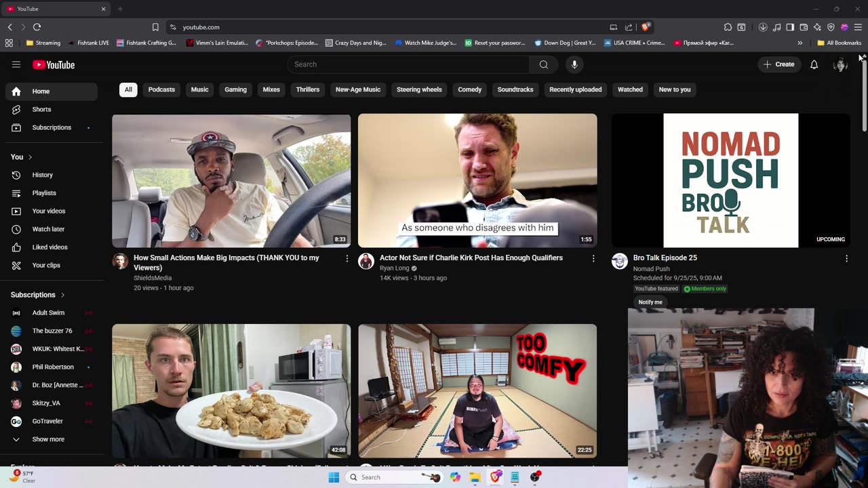Open Phil Robertson subscription
Viewport: 868px width, 488px height.
(52, 367)
